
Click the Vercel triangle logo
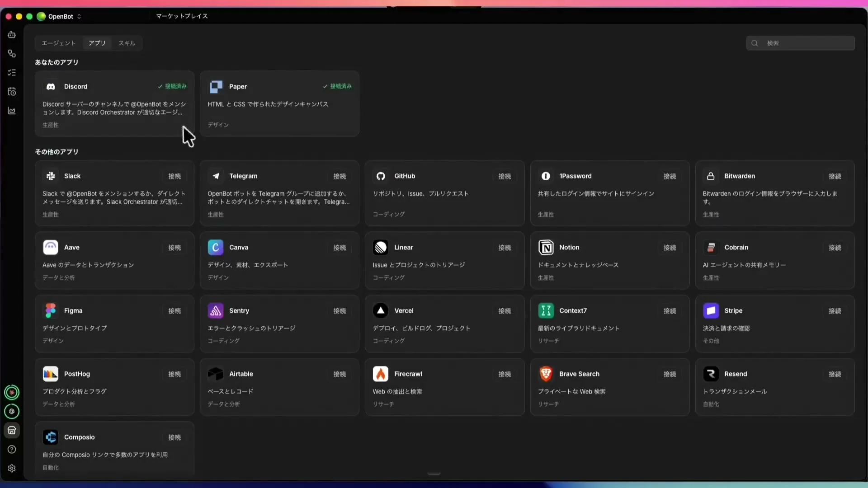[x=381, y=310]
